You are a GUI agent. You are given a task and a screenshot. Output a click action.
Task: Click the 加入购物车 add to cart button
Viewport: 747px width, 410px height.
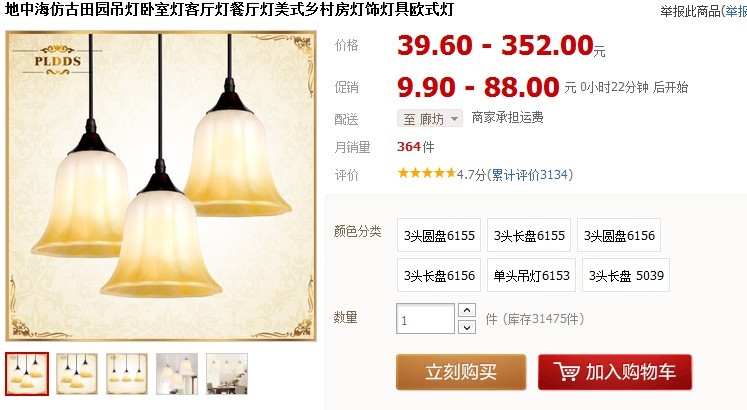[615, 372]
